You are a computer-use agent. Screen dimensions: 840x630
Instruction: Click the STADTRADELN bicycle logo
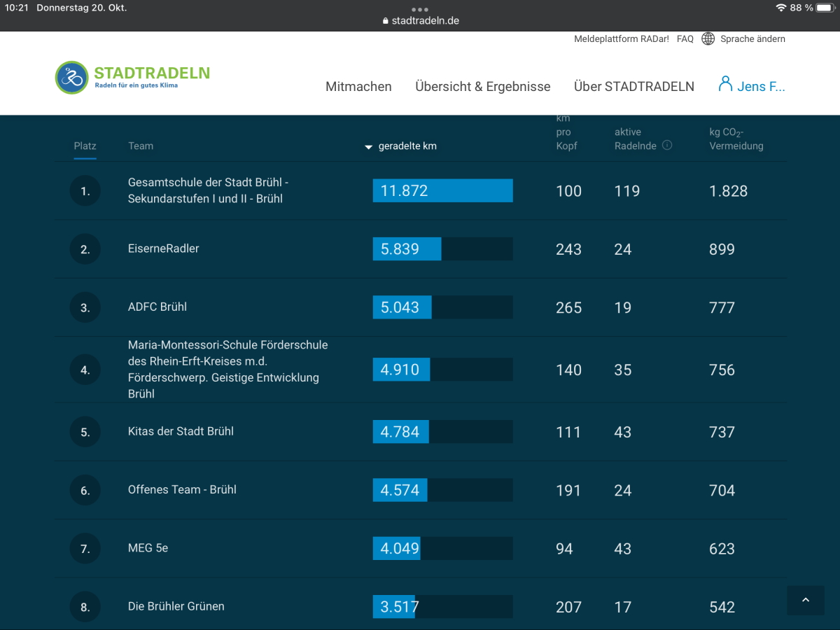coord(71,77)
